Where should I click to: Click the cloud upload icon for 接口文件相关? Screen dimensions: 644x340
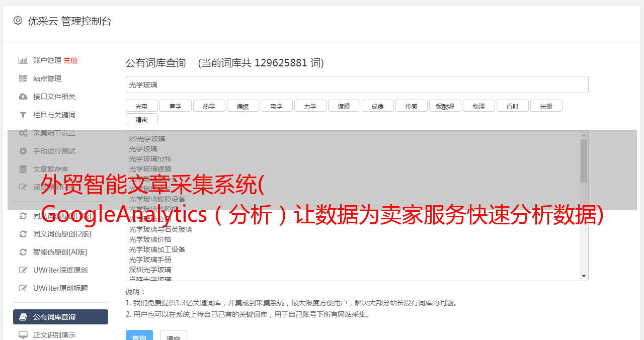tap(23, 97)
